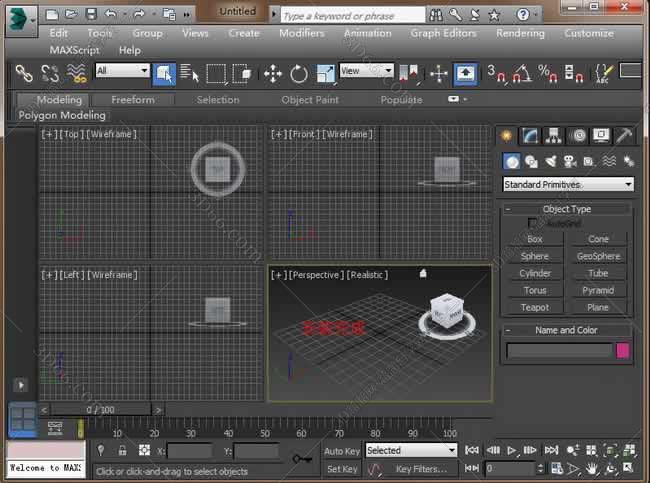The height and width of the screenshot is (483, 650).
Task: Click the Teapot primitive button
Action: coord(535,307)
